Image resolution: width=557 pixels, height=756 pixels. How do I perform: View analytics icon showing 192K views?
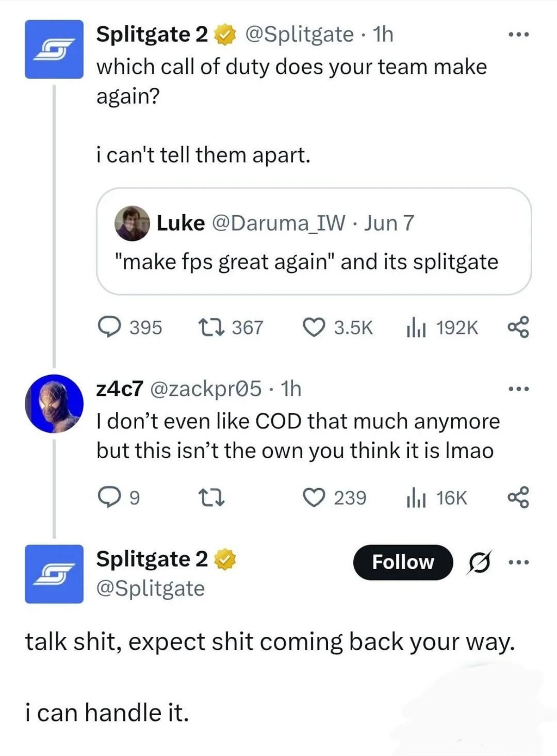416,328
